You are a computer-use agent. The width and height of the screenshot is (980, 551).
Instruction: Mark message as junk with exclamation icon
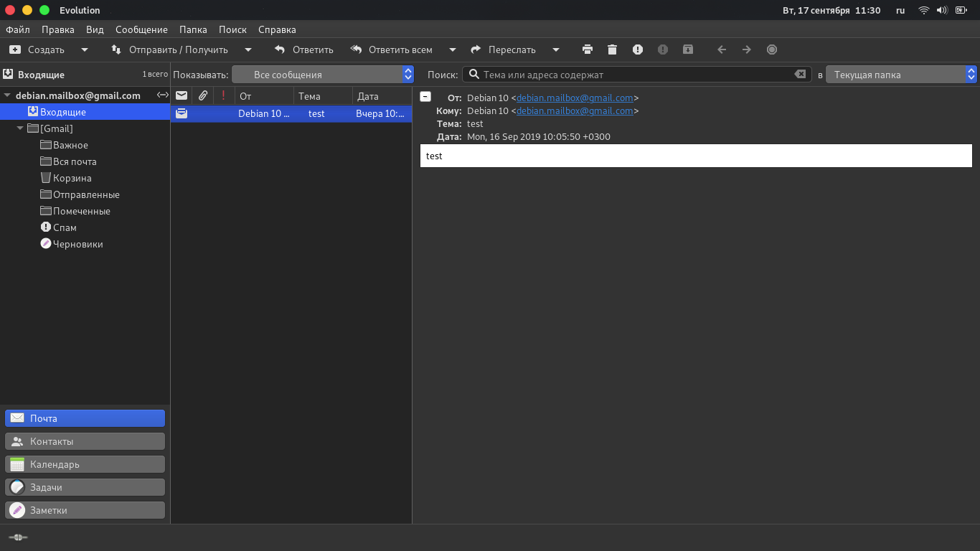tap(638, 50)
